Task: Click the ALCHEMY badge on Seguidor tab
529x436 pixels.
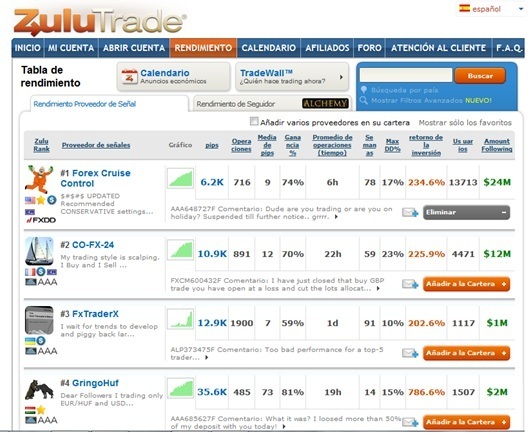Action: click(325, 104)
